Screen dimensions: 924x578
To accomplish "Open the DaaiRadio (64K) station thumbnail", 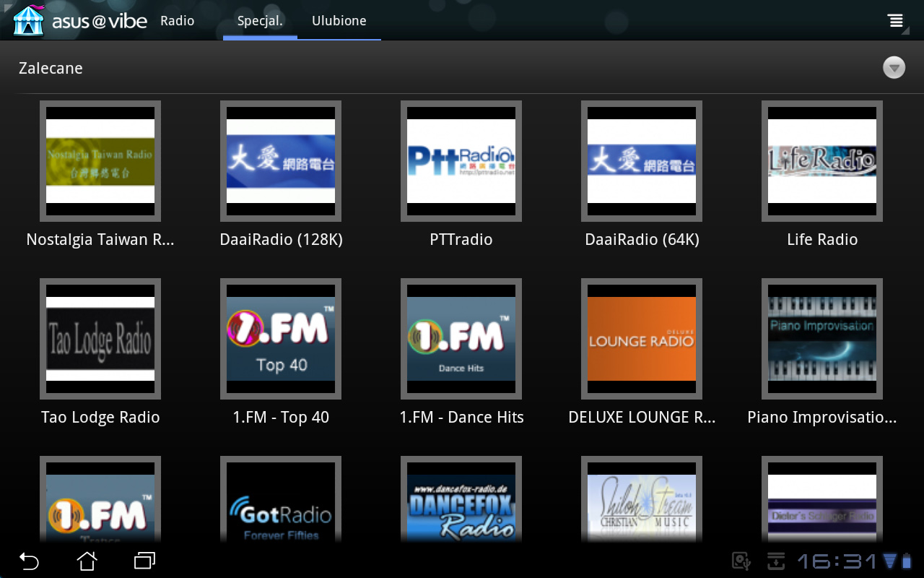I will pos(642,161).
